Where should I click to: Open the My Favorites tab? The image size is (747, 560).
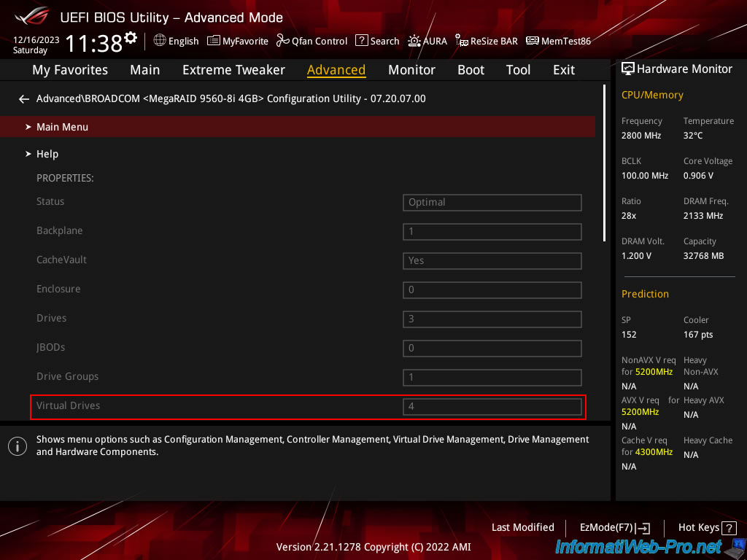[70, 70]
